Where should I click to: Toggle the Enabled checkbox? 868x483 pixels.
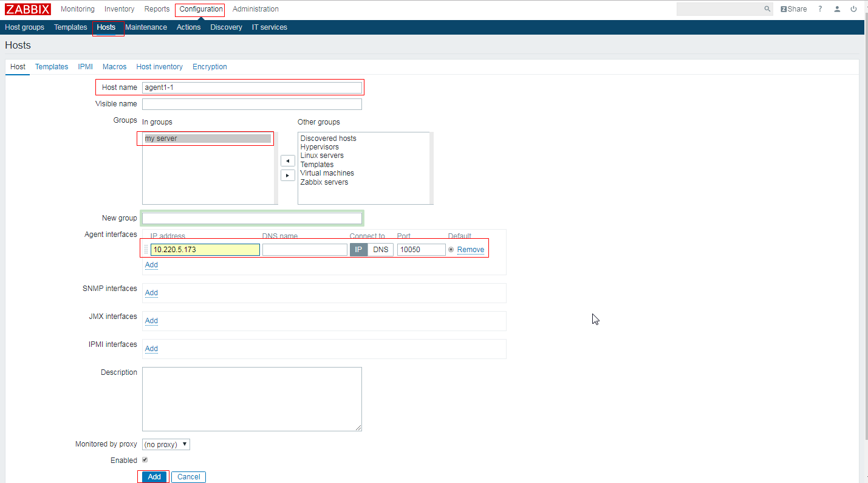coord(145,460)
